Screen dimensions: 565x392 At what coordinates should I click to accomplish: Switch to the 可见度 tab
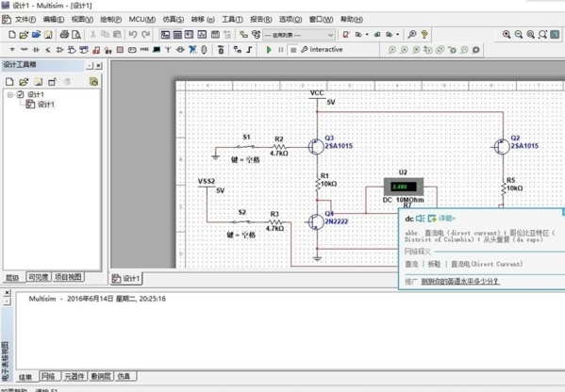click(x=38, y=277)
